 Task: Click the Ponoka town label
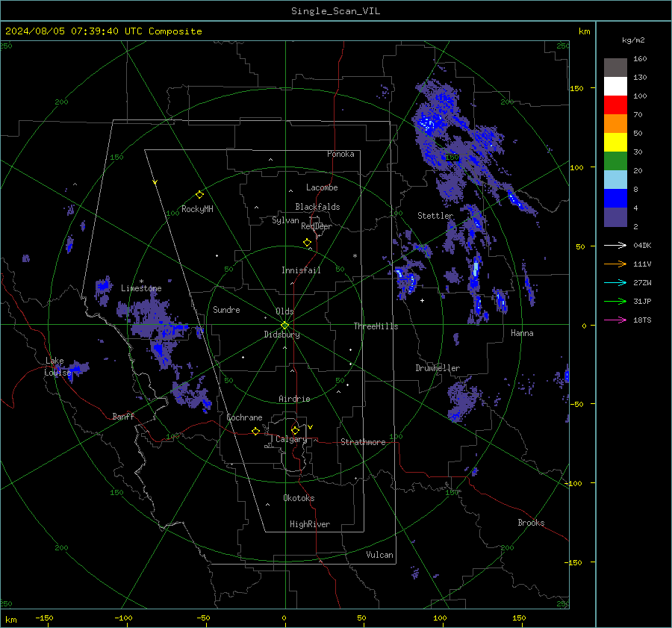[x=340, y=154]
